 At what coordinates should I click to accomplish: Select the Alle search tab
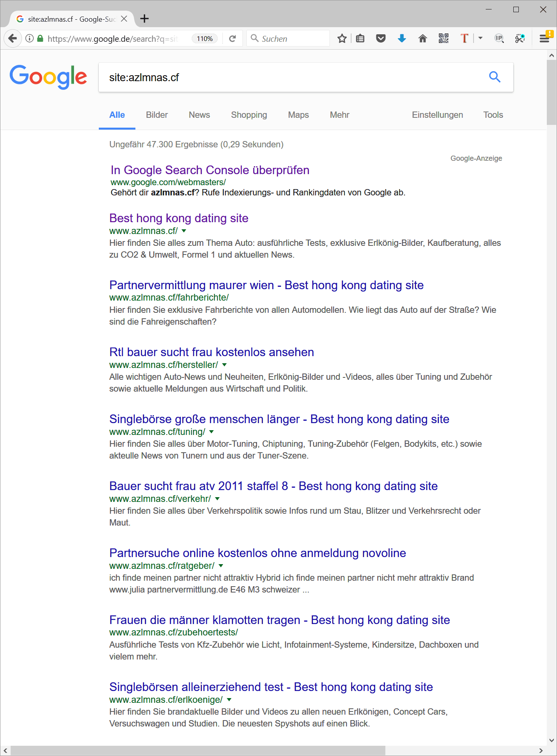tap(117, 115)
